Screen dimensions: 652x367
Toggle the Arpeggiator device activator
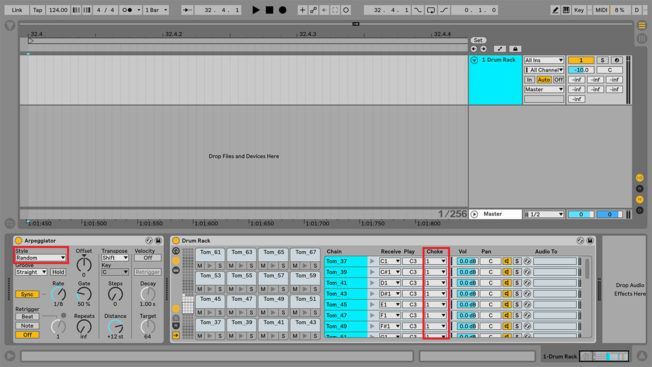[18, 241]
